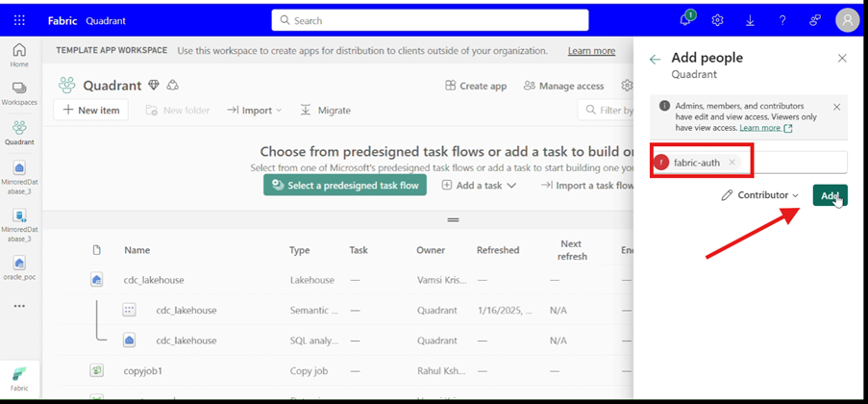Select Quadrant workspace in left sidebar
The height and width of the screenshot is (404, 868).
[19, 133]
